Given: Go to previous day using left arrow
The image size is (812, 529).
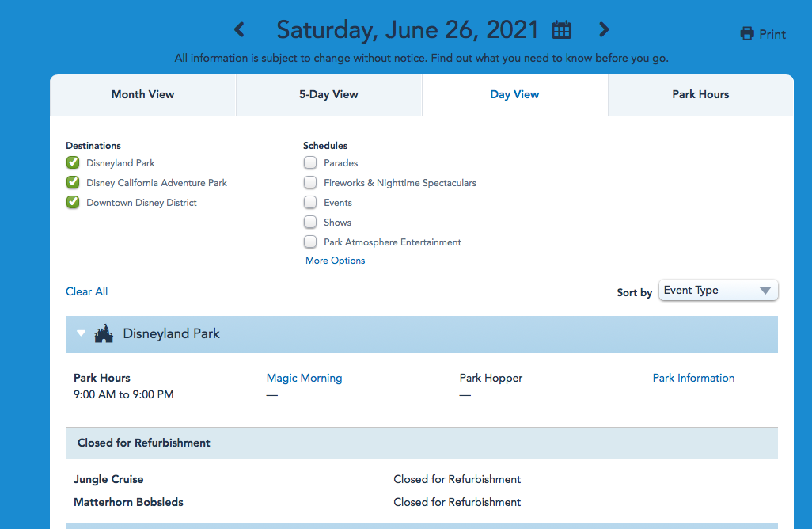Looking at the screenshot, I should pos(239,30).
